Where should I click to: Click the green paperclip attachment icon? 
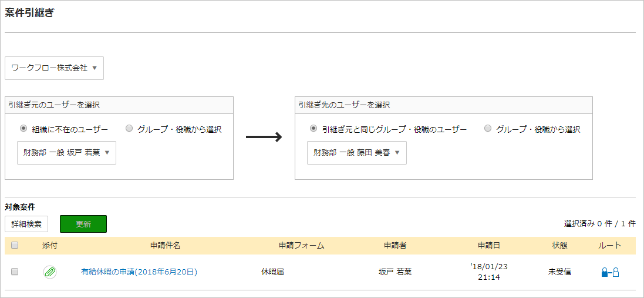[x=50, y=272]
